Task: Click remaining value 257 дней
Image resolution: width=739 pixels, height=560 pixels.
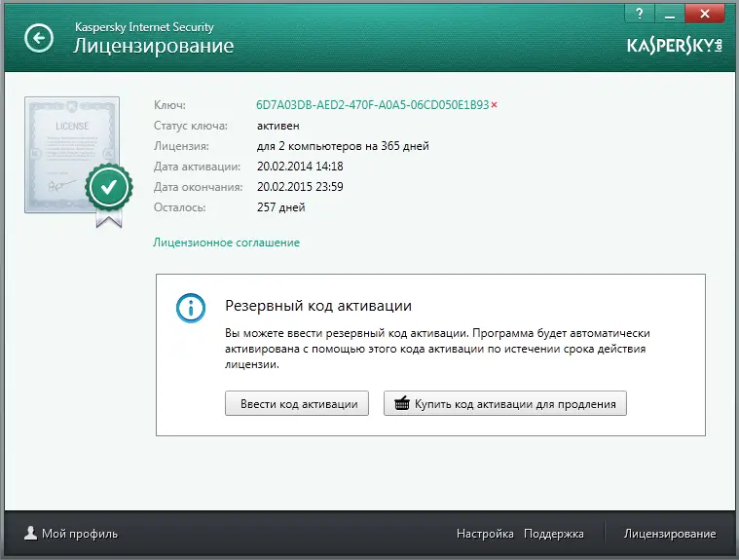Action: coord(280,207)
